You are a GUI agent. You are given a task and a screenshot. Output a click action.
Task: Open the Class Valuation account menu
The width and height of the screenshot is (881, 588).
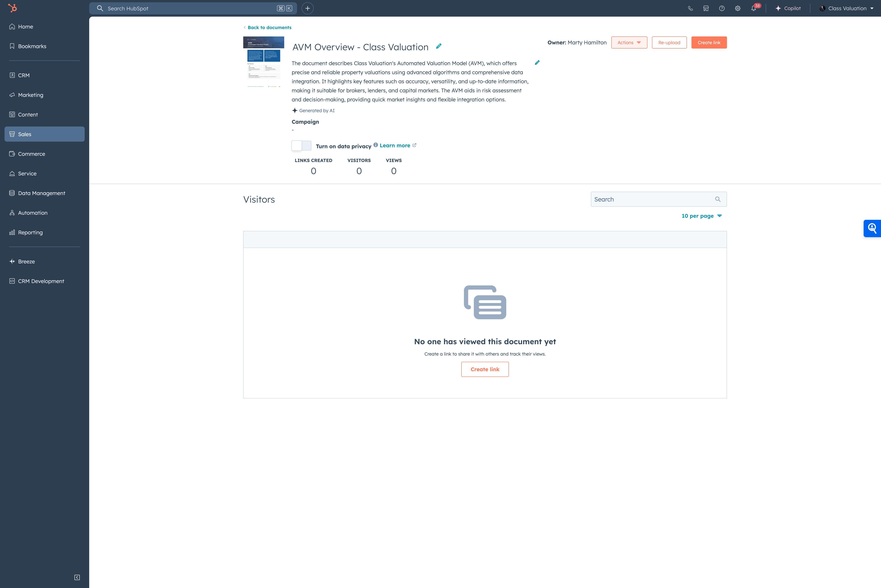846,8
